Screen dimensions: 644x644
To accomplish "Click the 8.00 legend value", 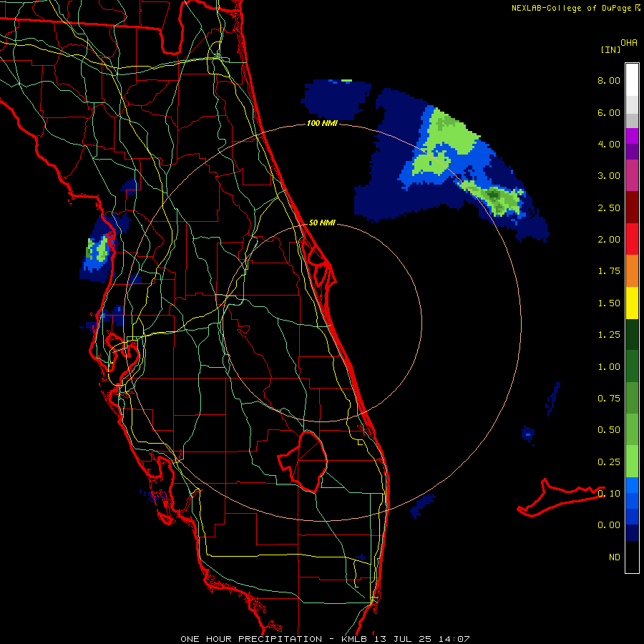I will point(609,80).
